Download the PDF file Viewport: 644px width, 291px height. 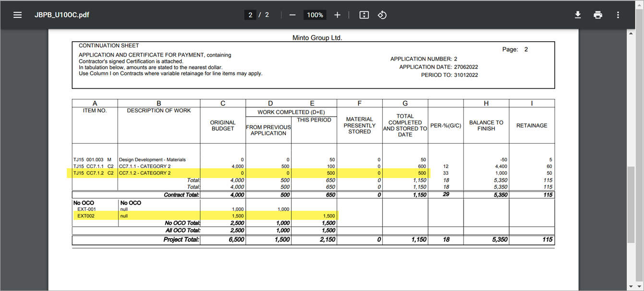point(578,15)
